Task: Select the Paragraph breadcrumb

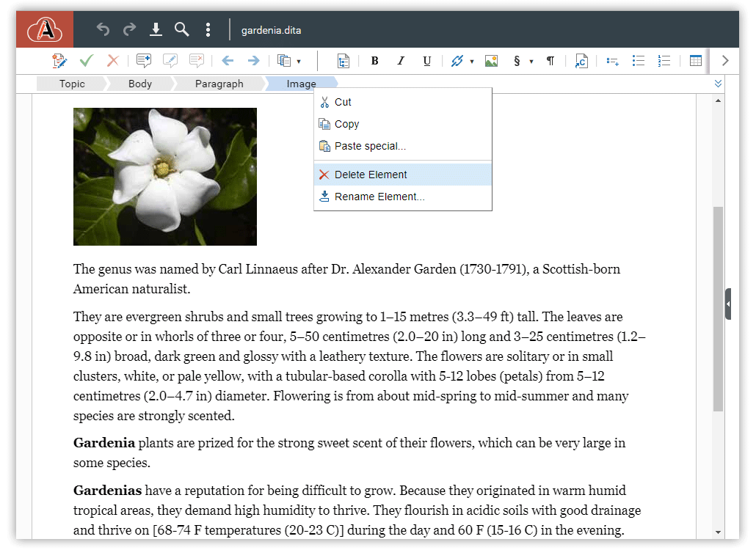Action: [219, 84]
